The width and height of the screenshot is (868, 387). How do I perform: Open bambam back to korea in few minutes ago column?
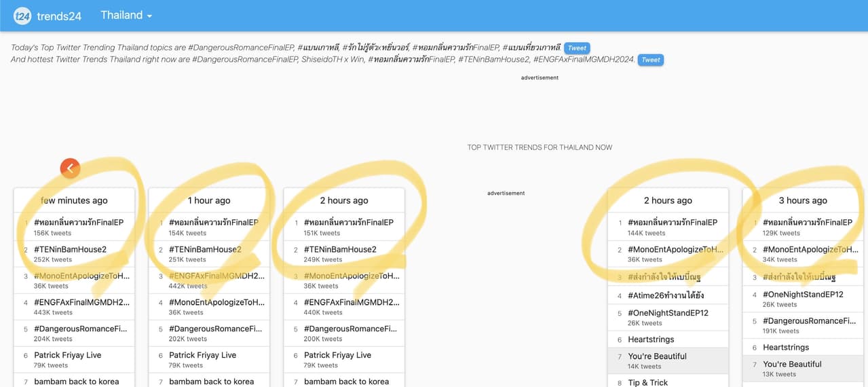point(77,382)
